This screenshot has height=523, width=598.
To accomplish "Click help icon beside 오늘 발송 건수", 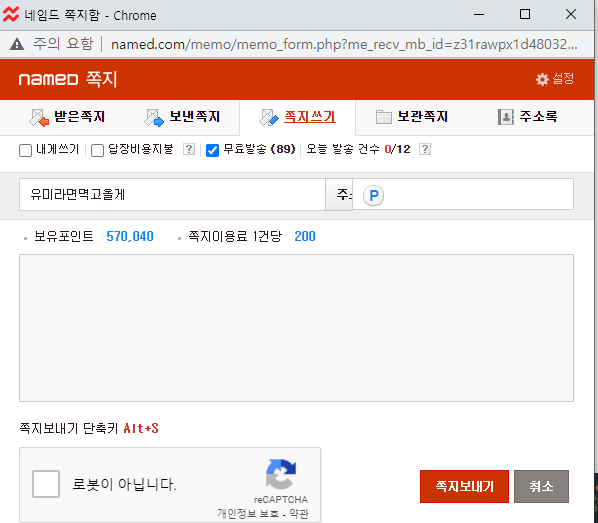I will [x=425, y=149].
